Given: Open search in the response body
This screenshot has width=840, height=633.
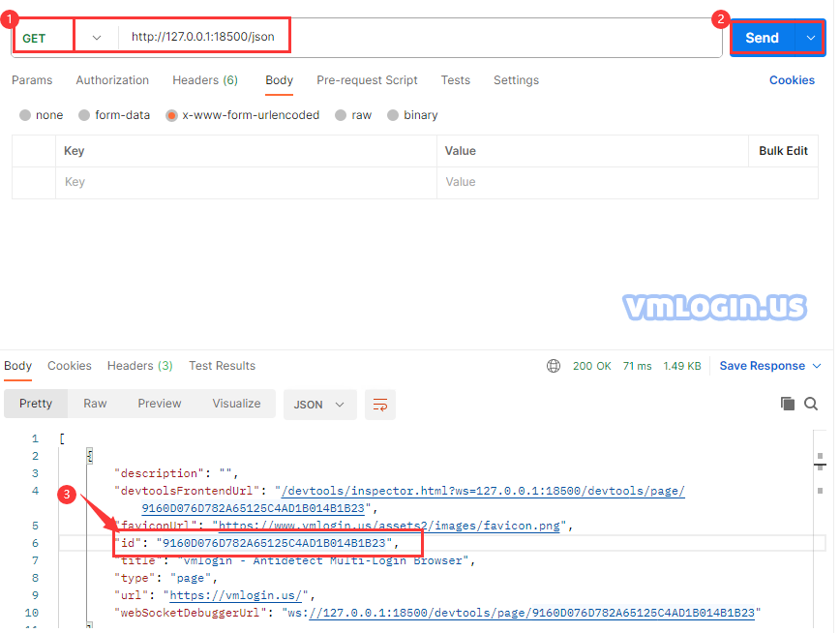Looking at the screenshot, I should [x=811, y=404].
